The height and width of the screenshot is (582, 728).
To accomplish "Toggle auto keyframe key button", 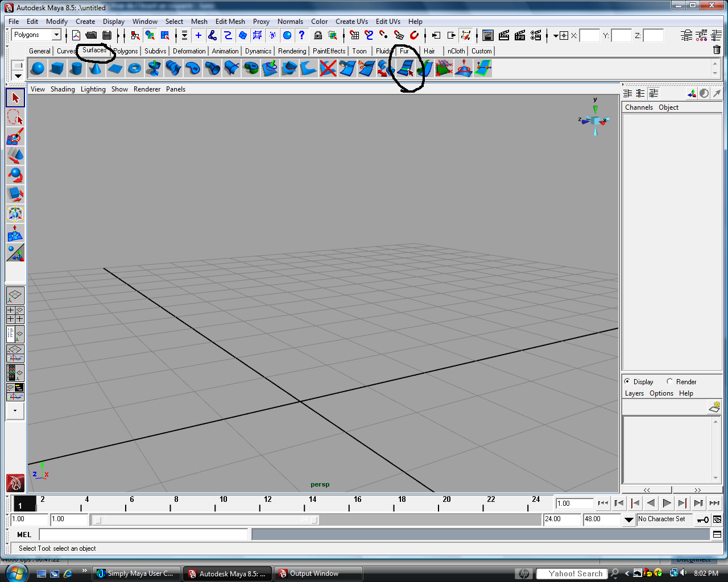I will click(703, 519).
